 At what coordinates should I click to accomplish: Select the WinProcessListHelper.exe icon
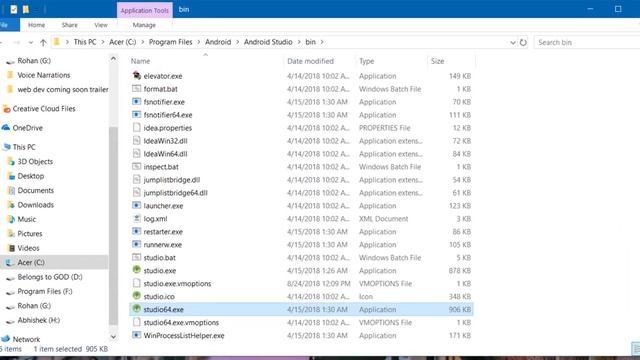point(137,335)
